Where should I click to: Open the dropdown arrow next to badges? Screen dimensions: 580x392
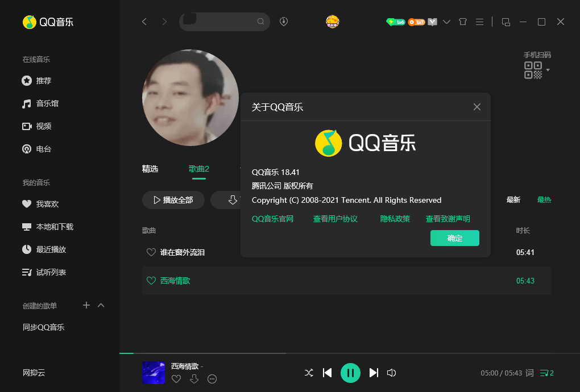[446, 22]
